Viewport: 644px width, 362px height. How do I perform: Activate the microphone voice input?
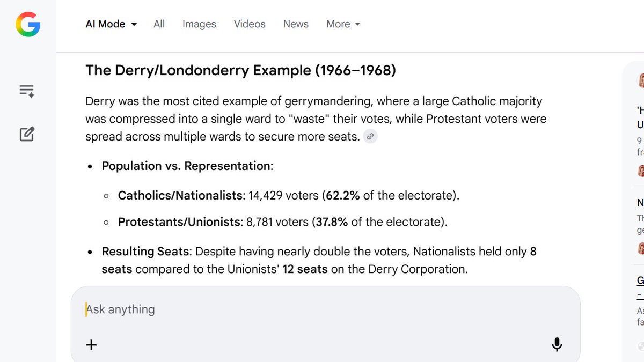[557, 344]
